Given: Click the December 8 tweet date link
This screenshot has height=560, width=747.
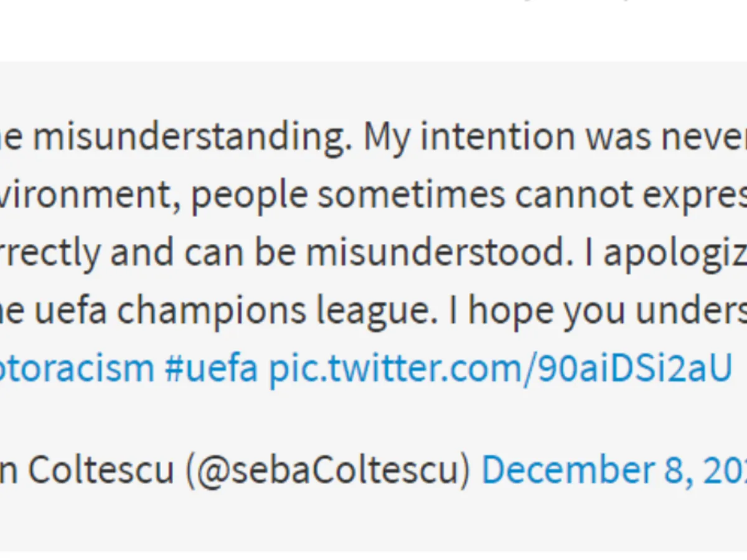Looking at the screenshot, I should point(613,470).
